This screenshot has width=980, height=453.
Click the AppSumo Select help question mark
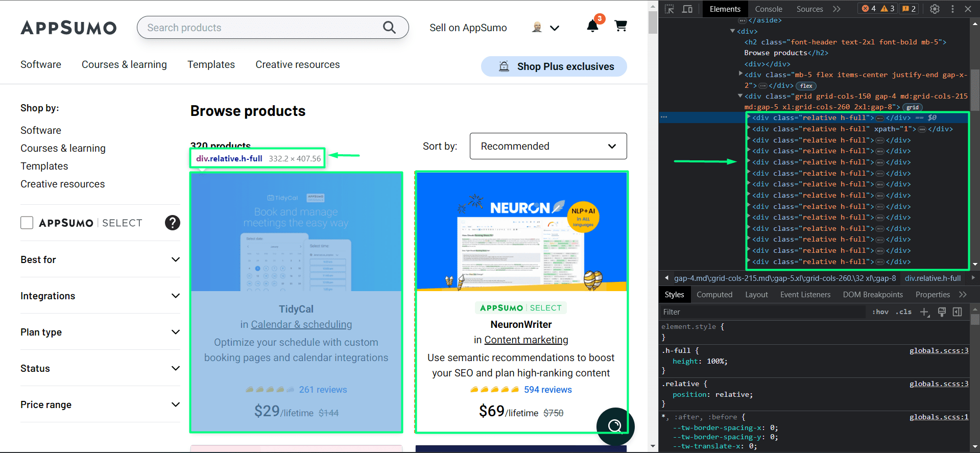click(173, 223)
